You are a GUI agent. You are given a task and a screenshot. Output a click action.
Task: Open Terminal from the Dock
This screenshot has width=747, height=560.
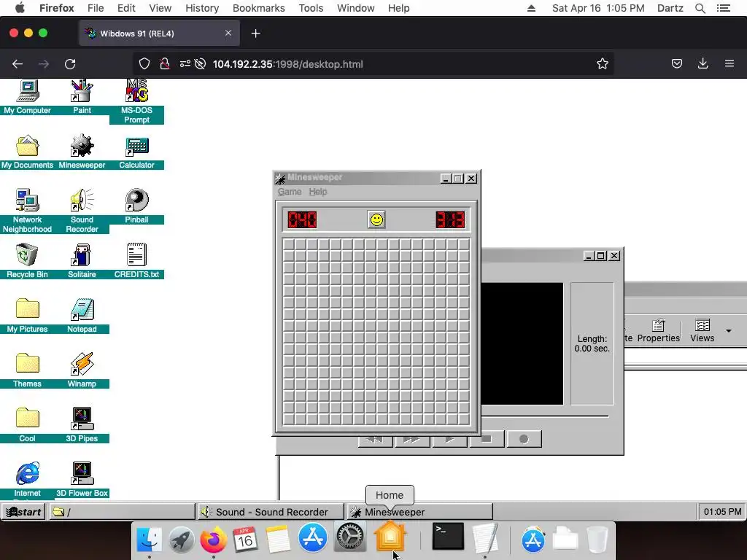point(448,537)
